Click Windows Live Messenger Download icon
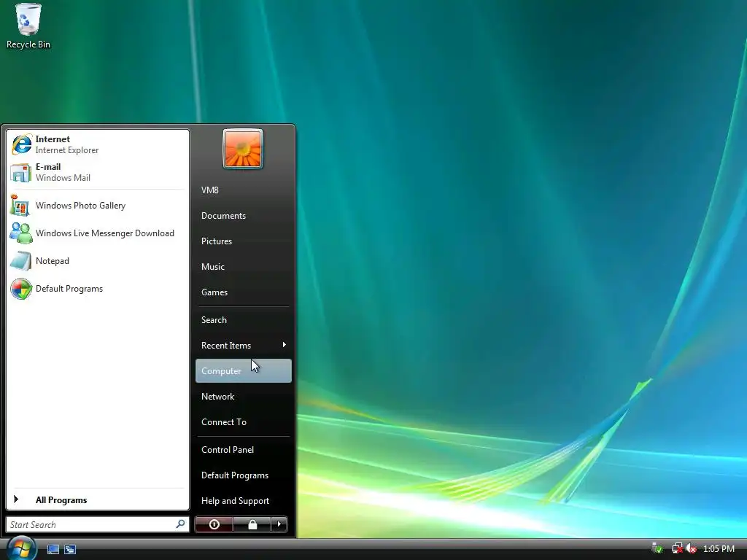This screenshot has width=747, height=560. click(21, 233)
